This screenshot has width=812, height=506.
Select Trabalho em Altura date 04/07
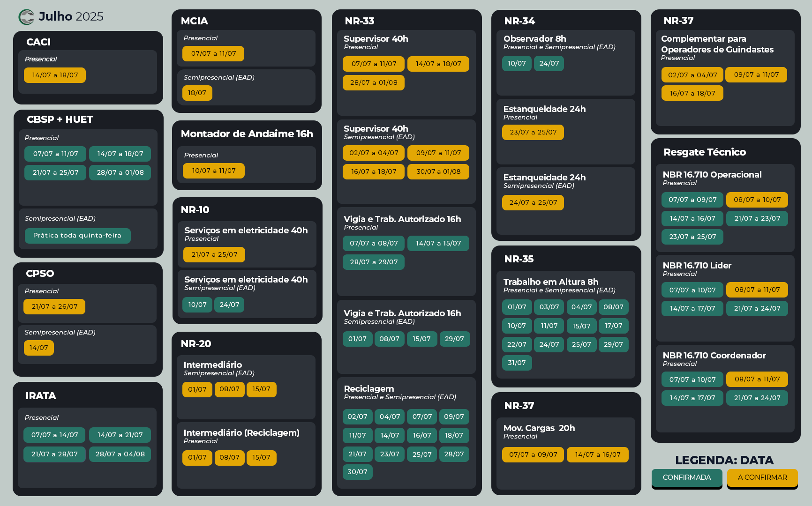tap(581, 307)
